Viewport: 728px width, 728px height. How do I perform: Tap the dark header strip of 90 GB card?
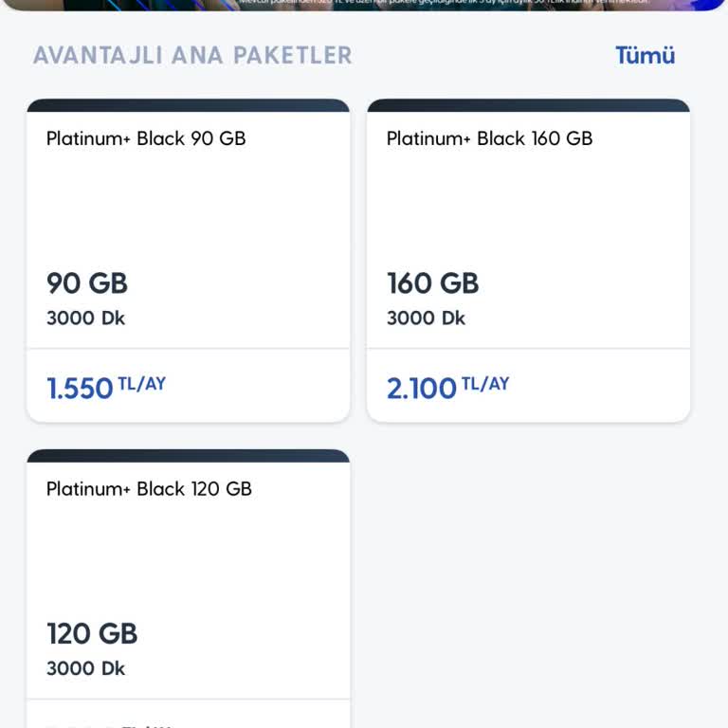[188, 105]
